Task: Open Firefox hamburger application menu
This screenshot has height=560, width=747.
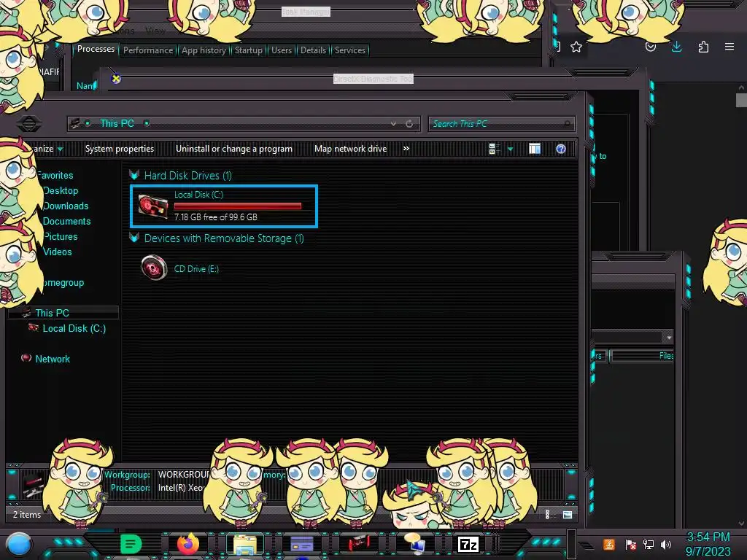Action: [729, 47]
